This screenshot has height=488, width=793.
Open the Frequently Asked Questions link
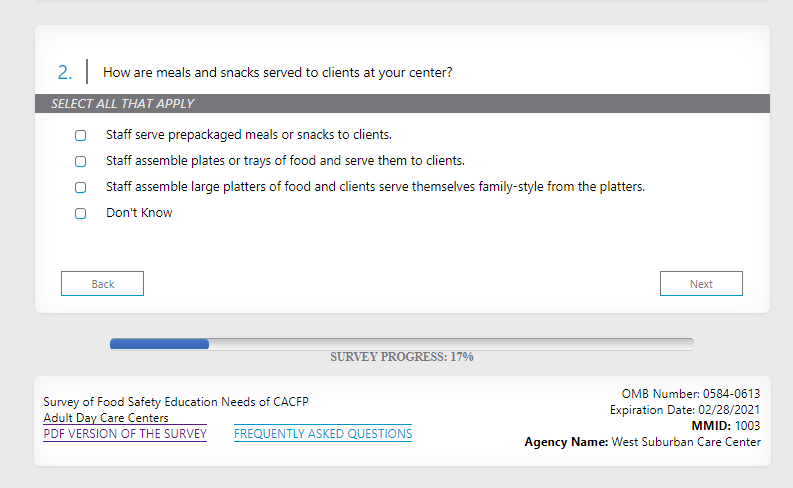[x=323, y=434]
